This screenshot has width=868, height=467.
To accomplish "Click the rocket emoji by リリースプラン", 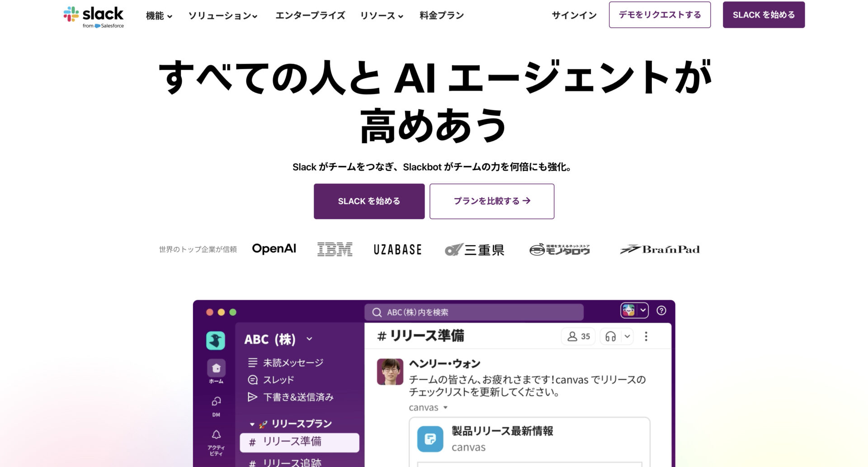I will click(x=263, y=425).
